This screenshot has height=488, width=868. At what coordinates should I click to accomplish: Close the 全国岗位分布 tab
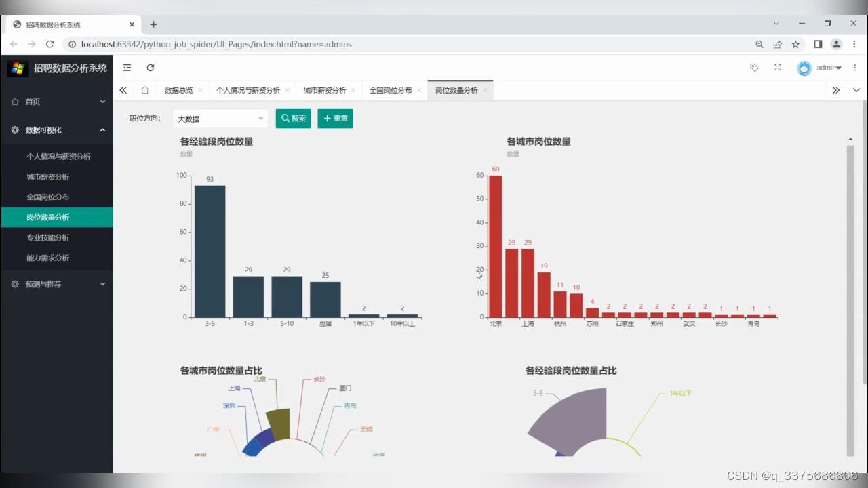(420, 89)
